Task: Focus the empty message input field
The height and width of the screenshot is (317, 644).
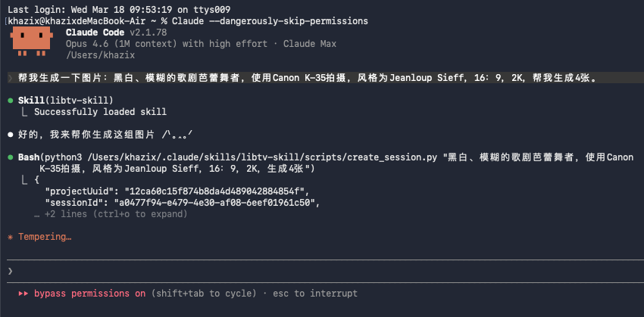Action: pos(303,271)
